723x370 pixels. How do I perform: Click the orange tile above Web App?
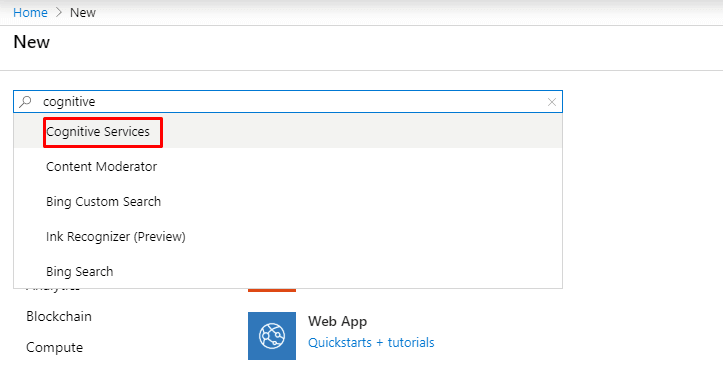click(x=272, y=290)
